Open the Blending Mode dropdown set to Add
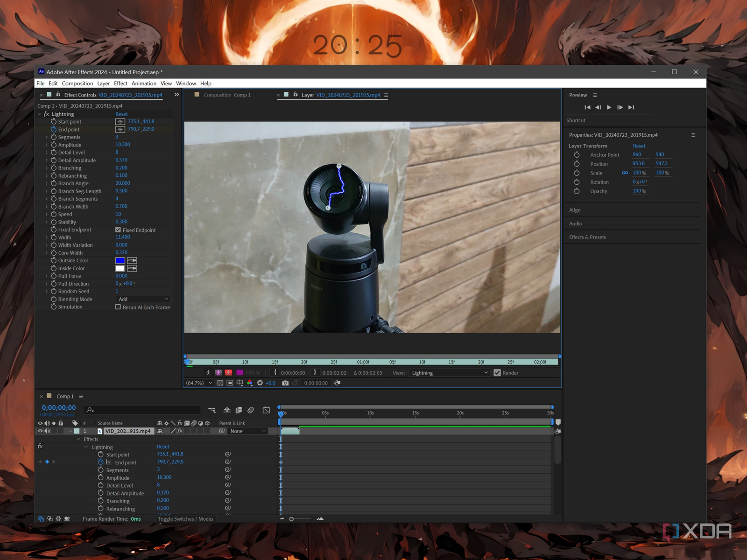Screen dimensions: 747x560 tap(143, 299)
